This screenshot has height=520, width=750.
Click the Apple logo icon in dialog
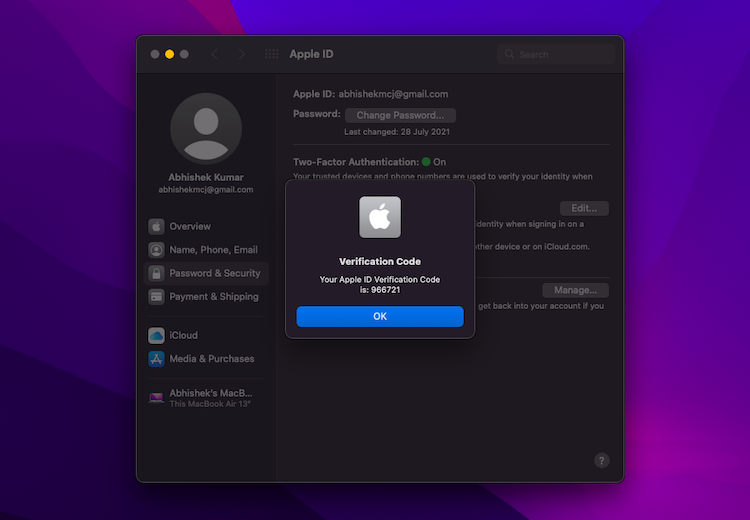pos(380,217)
